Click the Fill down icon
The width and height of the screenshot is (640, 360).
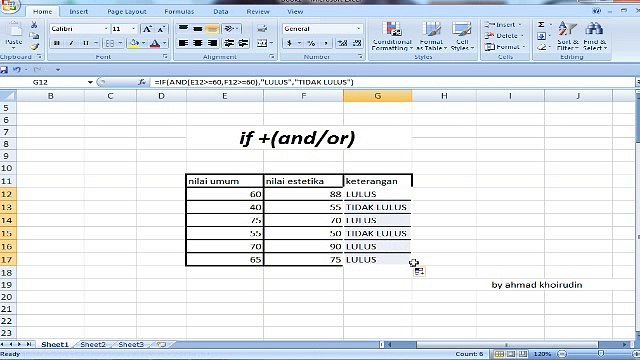coord(541,36)
